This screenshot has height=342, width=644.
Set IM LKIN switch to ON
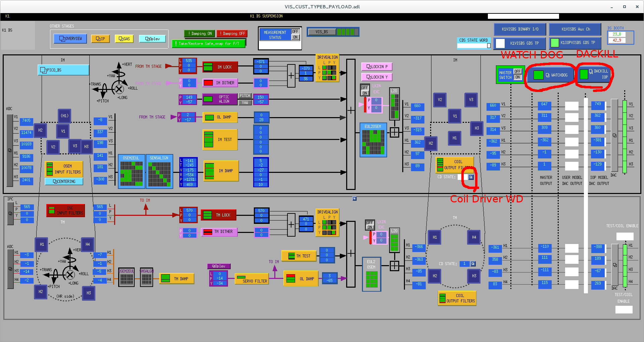365,93
